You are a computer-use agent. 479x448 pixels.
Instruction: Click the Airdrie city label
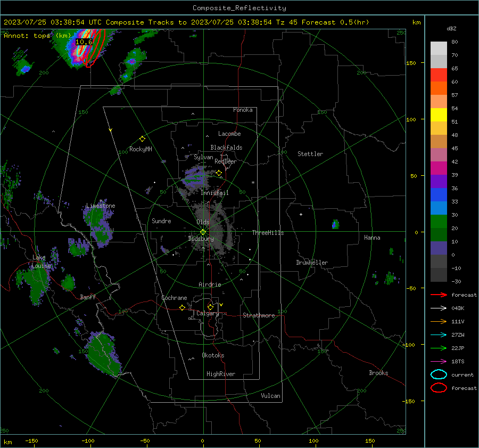[x=210, y=284]
